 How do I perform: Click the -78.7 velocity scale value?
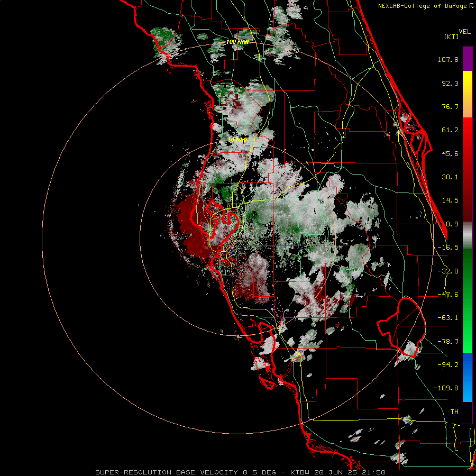[x=448, y=341]
